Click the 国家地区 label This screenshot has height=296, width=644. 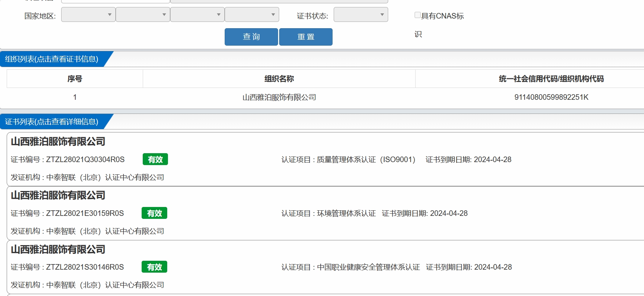point(40,16)
